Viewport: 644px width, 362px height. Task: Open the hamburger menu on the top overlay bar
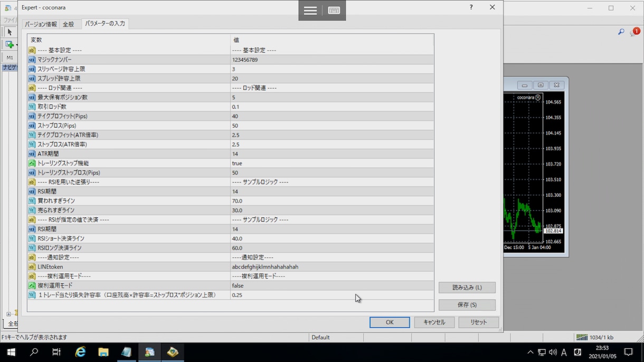[x=310, y=11]
